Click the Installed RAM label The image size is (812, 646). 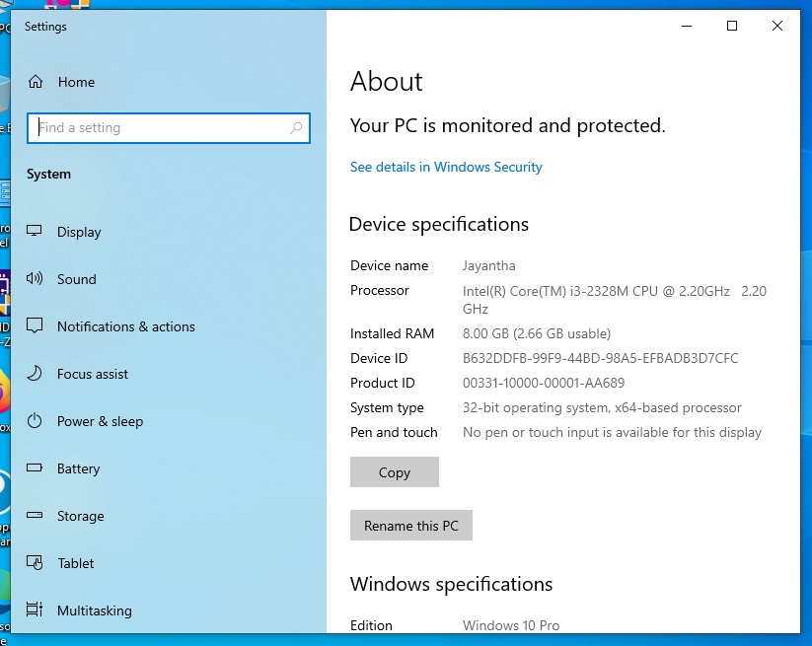pyautogui.click(x=392, y=333)
